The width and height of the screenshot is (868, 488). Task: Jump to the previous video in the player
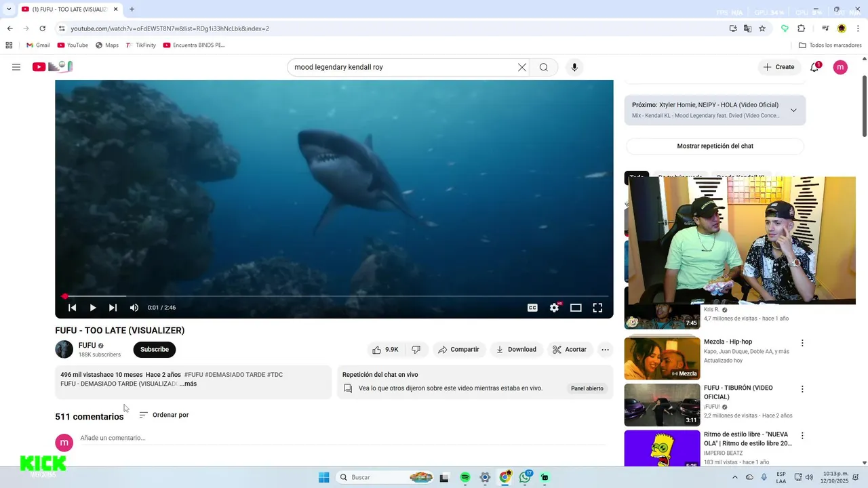coord(73,308)
